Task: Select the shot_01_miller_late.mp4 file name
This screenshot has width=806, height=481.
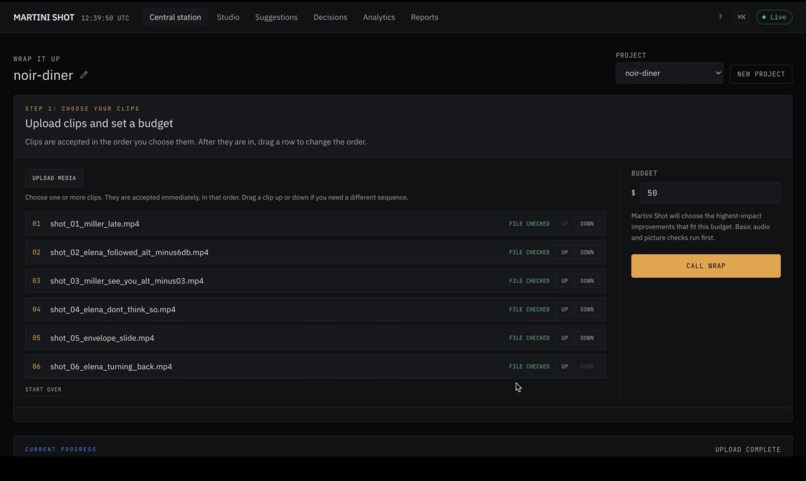Action: pyautogui.click(x=95, y=224)
